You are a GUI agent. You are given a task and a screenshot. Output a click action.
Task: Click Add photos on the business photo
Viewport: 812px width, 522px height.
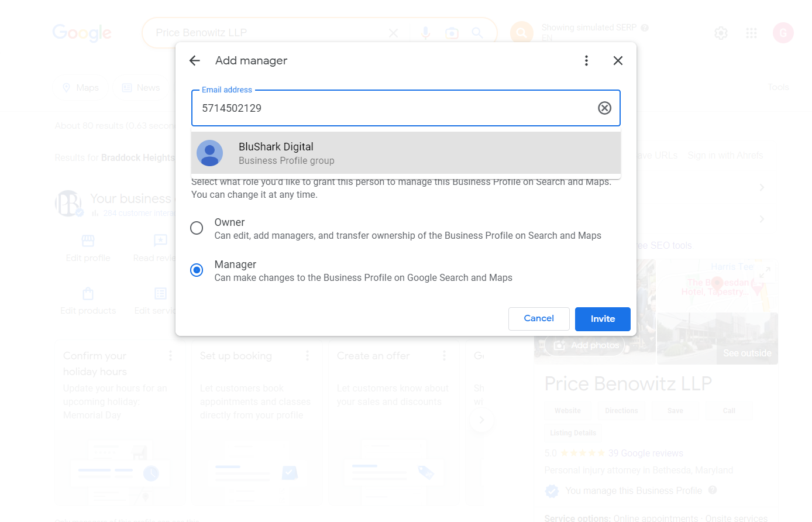tap(586, 345)
